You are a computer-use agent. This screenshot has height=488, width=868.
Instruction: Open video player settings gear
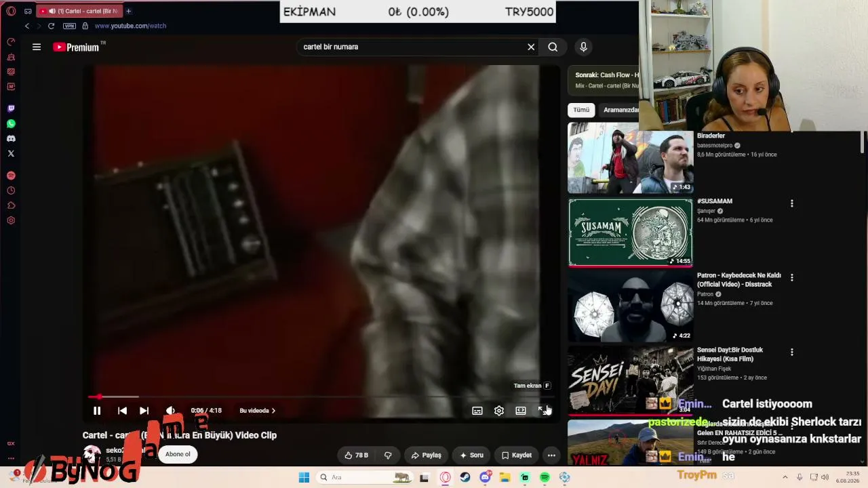pos(499,411)
